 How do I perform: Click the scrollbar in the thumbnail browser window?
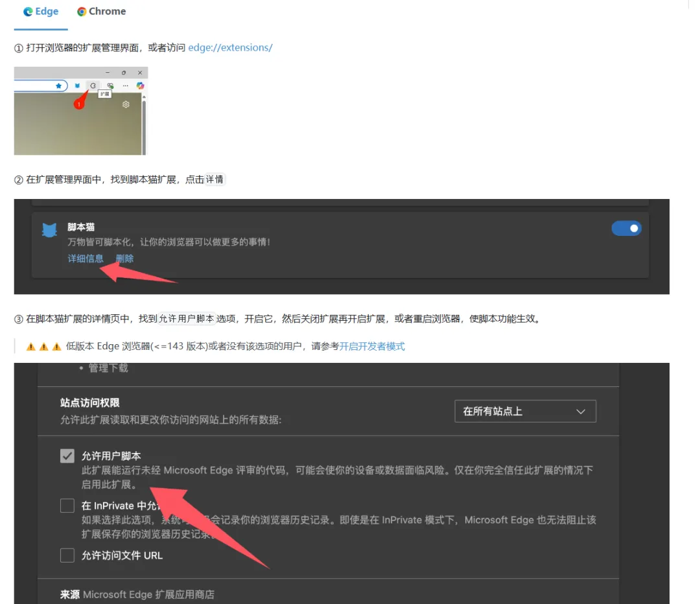144,127
